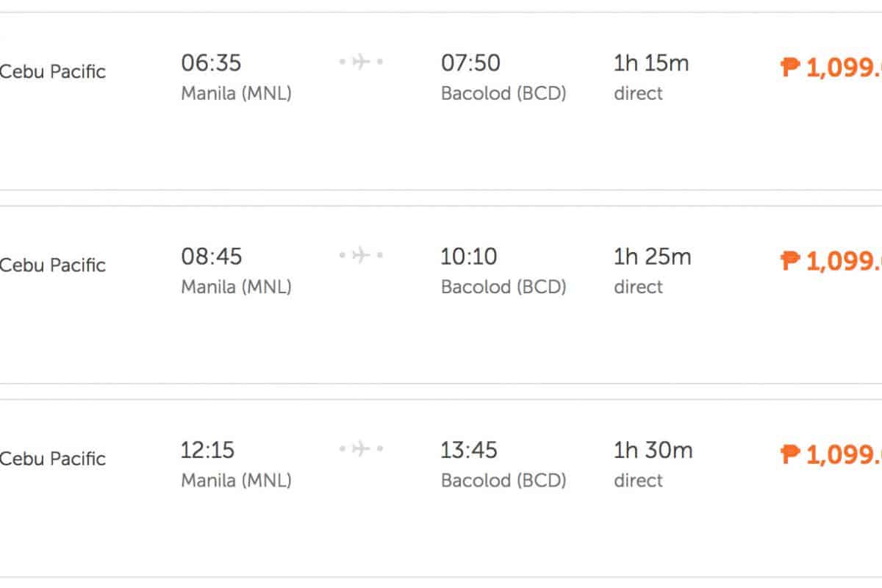Click the 07:50 arrival time
882x588 pixels.
(470, 63)
